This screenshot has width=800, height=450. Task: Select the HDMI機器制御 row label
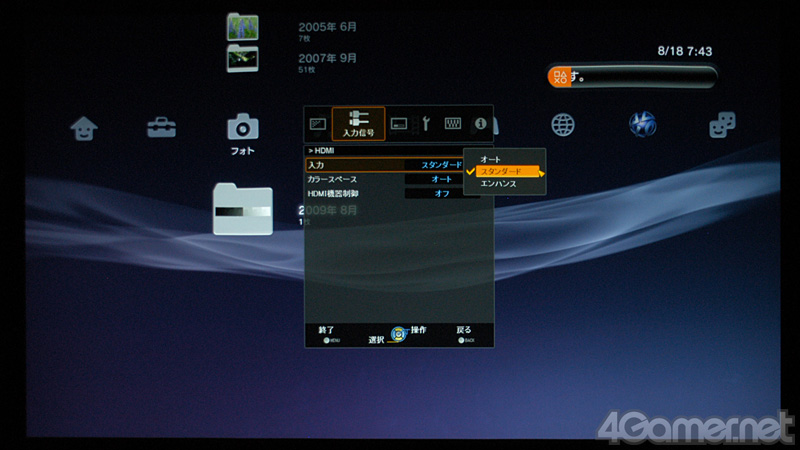pos(333,193)
